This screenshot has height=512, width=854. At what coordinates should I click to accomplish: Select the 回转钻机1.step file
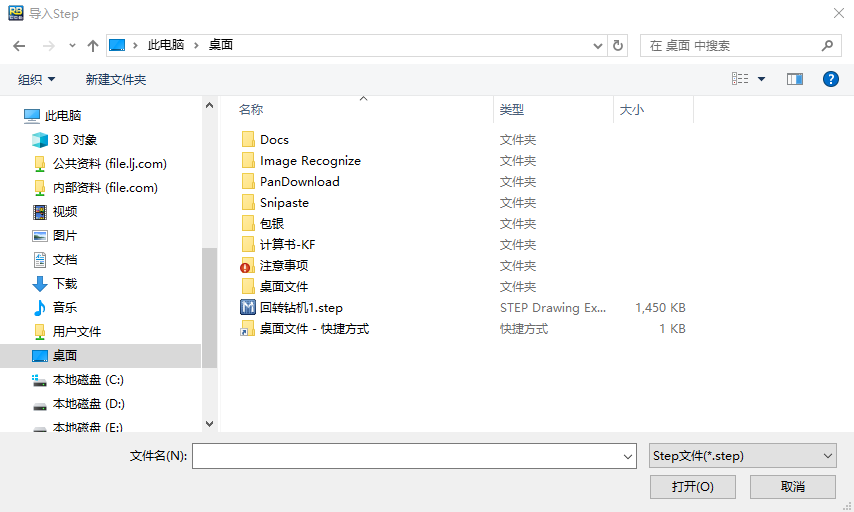[301, 308]
